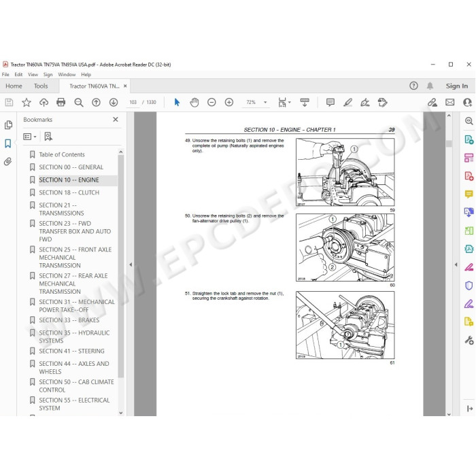Open notifications bell icon
This screenshot has height=476, width=476.
pos(430,86)
